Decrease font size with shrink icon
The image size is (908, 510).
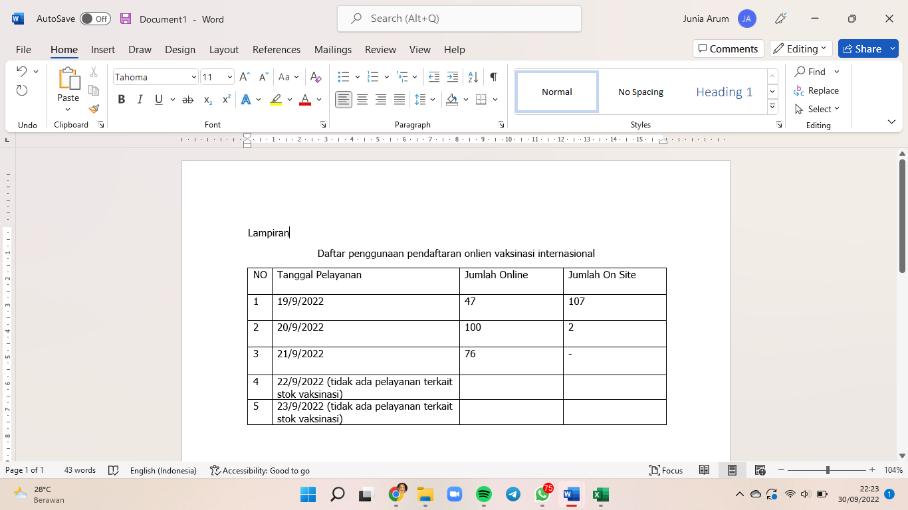pos(263,77)
